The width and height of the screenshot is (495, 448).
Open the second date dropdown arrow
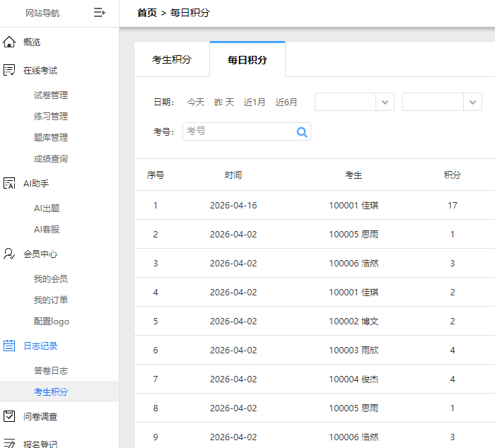click(472, 102)
